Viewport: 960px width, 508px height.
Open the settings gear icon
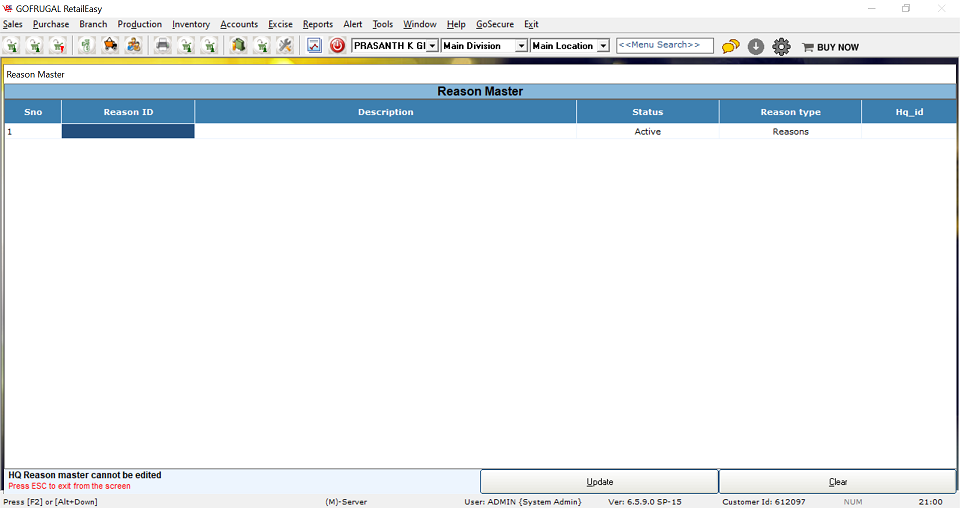[781, 46]
